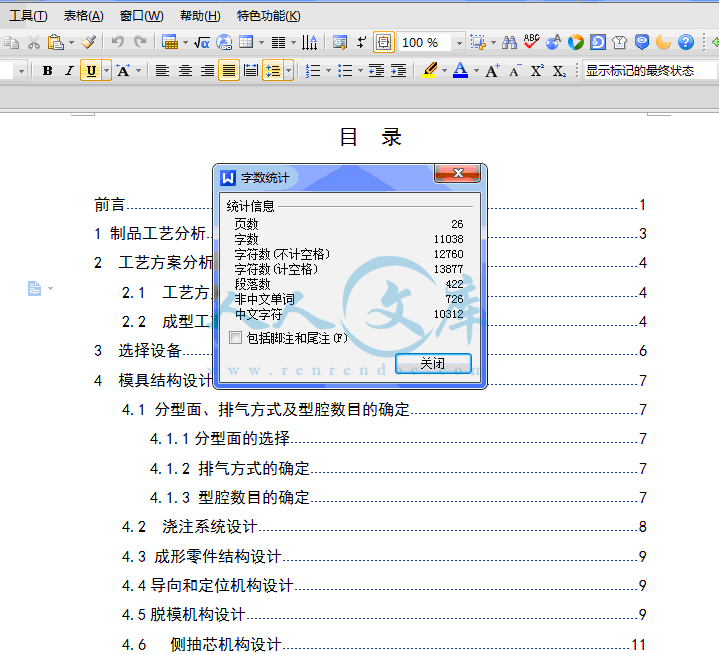Click the columns layout icon
Screen dimensions: 719x655
(278, 43)
